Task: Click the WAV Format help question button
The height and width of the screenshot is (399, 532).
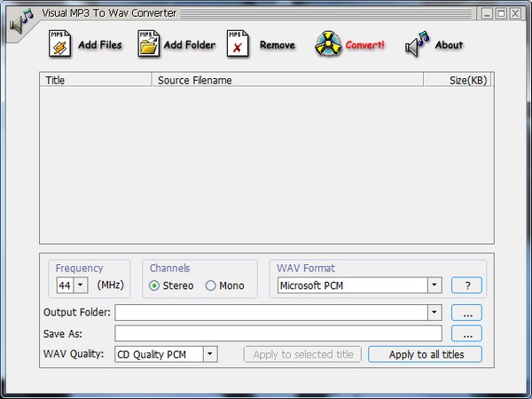Action: click(x=466, y=286)
